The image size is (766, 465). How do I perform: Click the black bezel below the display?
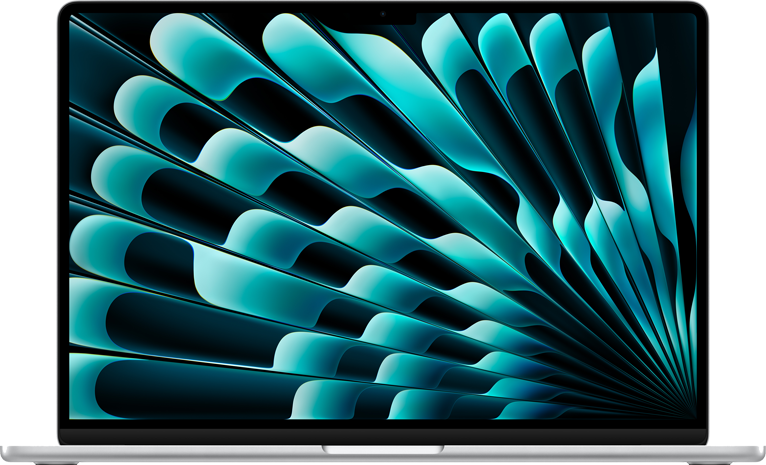[x=383, y=436]
